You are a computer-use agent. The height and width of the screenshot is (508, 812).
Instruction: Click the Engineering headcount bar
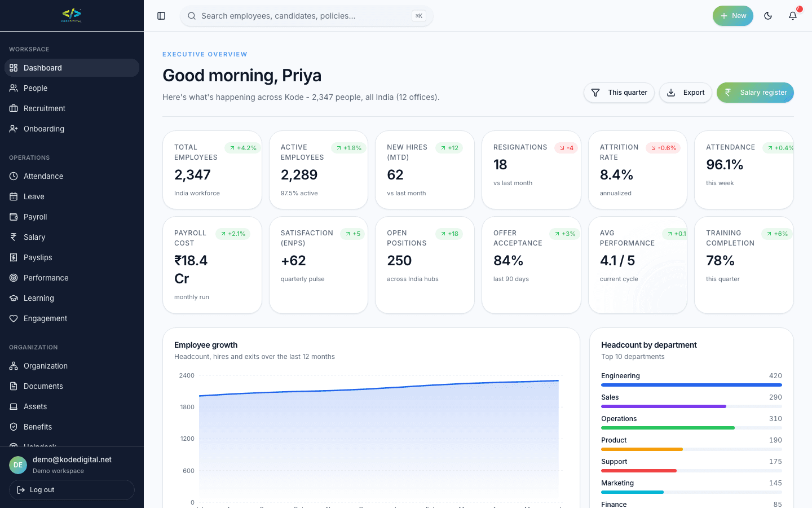(x=691, y=385)
